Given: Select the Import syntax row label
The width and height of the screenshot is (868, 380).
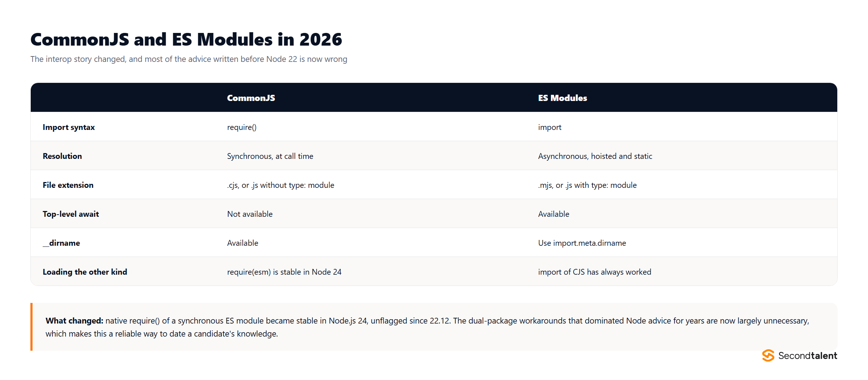Looking at the screenshot, I should 69,127.
